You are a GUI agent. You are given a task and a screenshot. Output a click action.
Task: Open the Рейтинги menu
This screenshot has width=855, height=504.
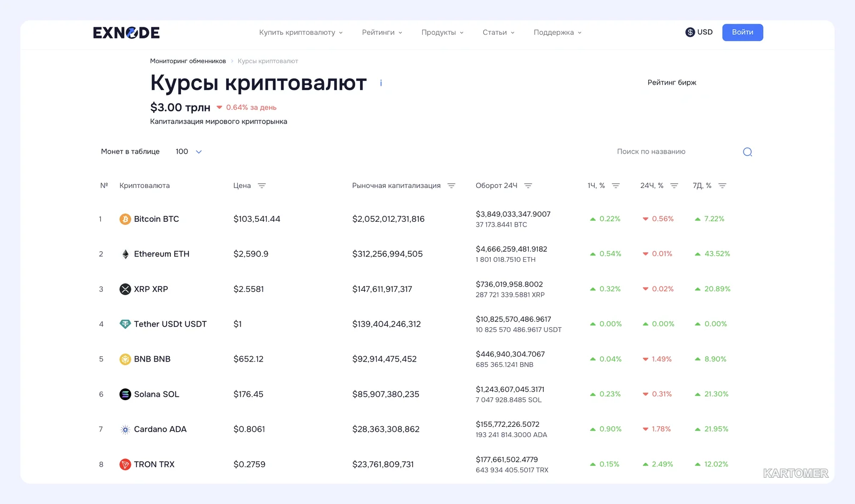(382, 33)
